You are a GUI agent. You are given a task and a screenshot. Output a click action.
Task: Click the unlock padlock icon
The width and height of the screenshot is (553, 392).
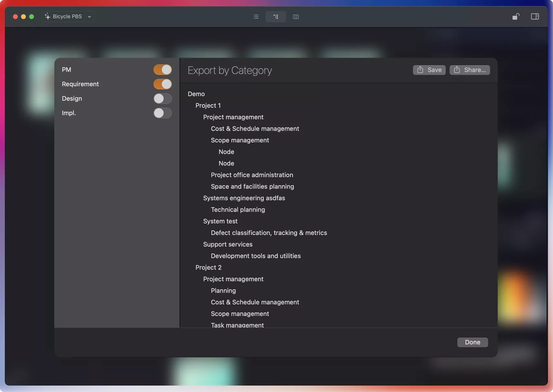click(x=516, y=17)
